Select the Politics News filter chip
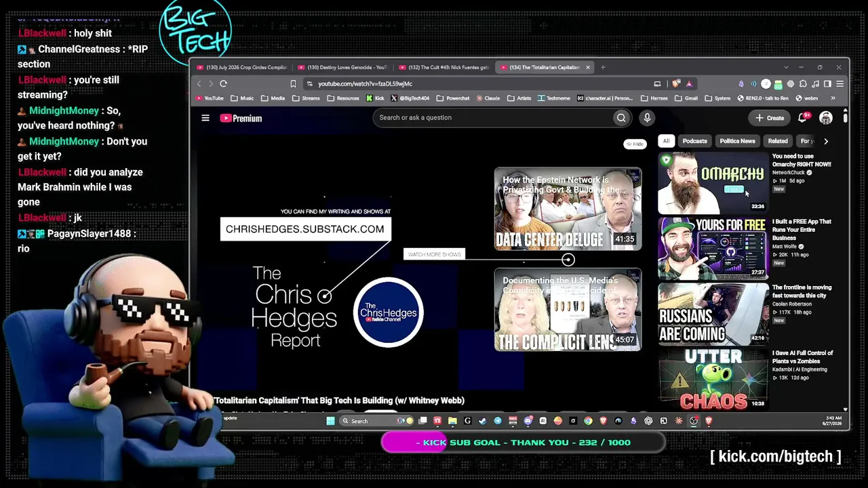 point(737,141)
